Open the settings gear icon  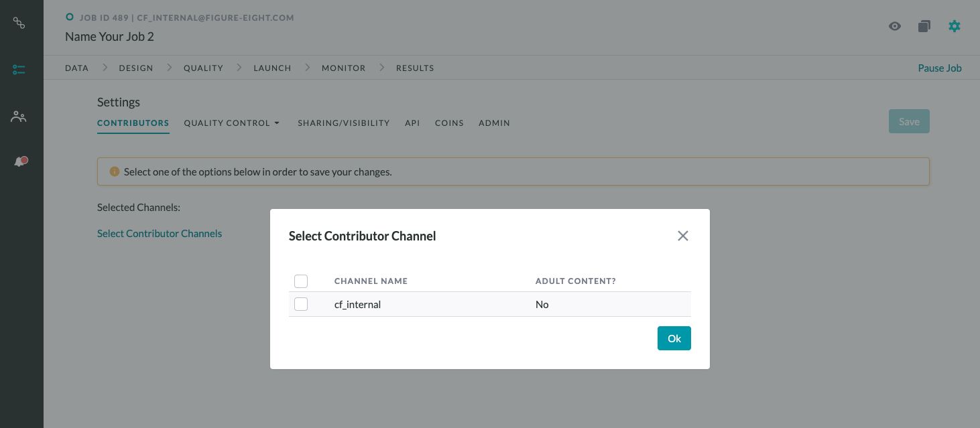coord(954,26)
